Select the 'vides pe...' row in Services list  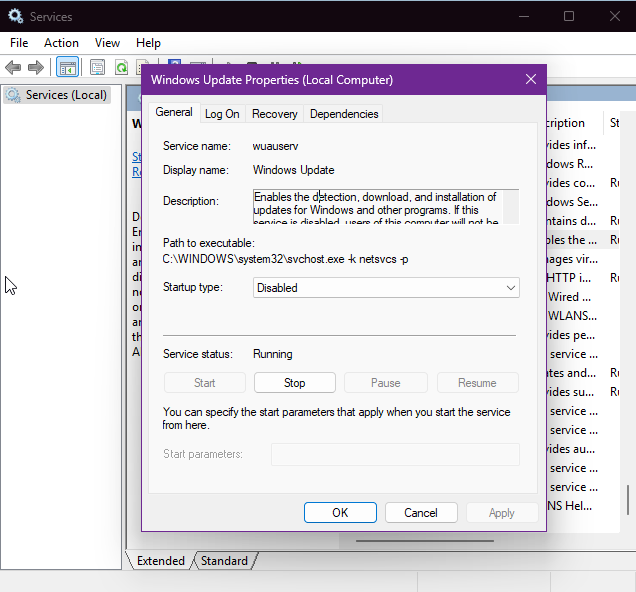coord(582,335)
